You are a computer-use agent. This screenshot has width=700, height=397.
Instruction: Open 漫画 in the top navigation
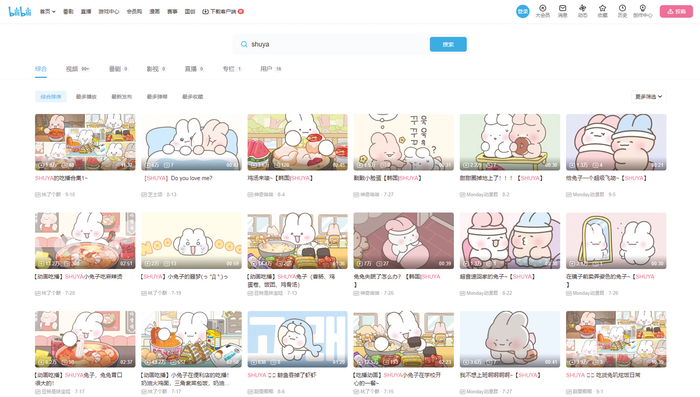point(154,12)
